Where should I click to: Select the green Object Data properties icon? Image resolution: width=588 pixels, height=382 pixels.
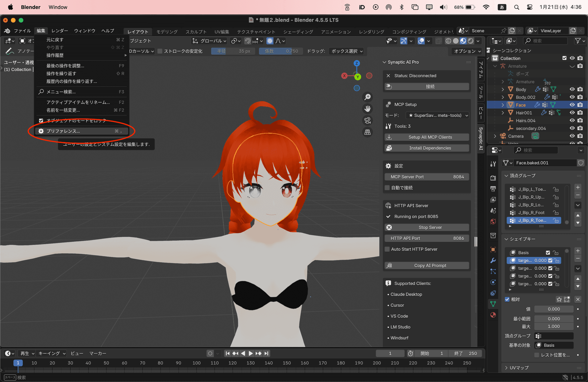point(493,304)
